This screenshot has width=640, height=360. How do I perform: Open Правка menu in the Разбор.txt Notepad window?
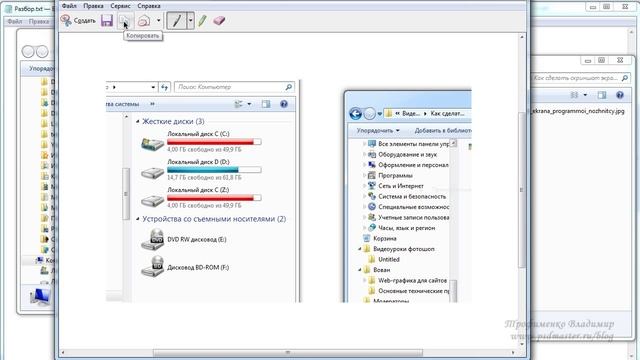point(39,21)
